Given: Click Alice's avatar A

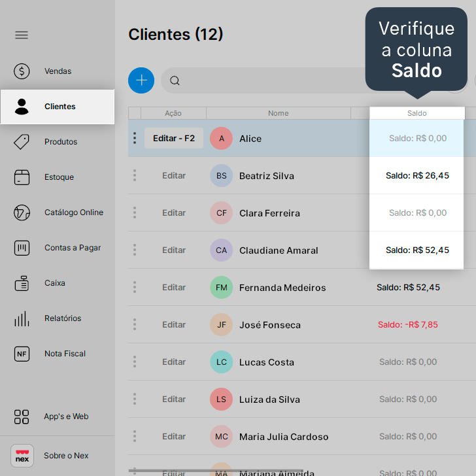Looking at the screenshot, I should (221, 139).
